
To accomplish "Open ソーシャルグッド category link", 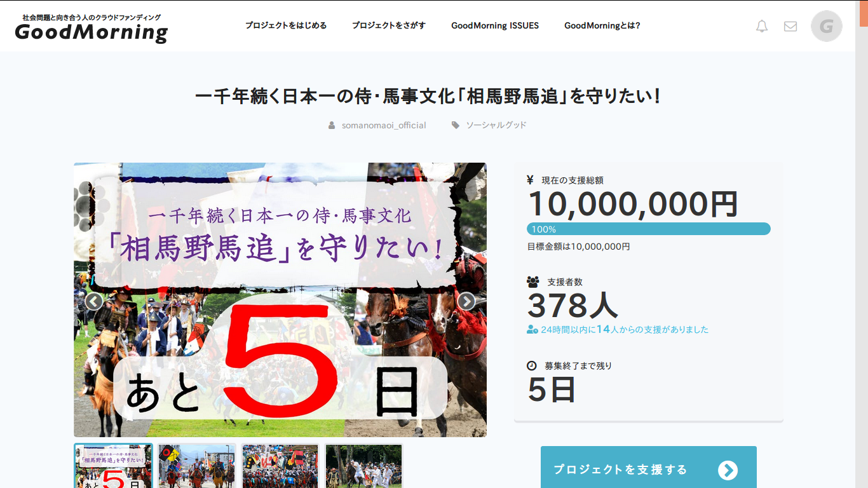I will coord(496,125).
